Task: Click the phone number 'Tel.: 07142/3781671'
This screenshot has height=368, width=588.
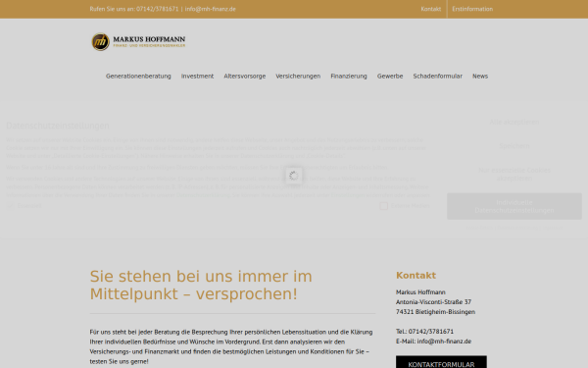Action: (424, 332)
